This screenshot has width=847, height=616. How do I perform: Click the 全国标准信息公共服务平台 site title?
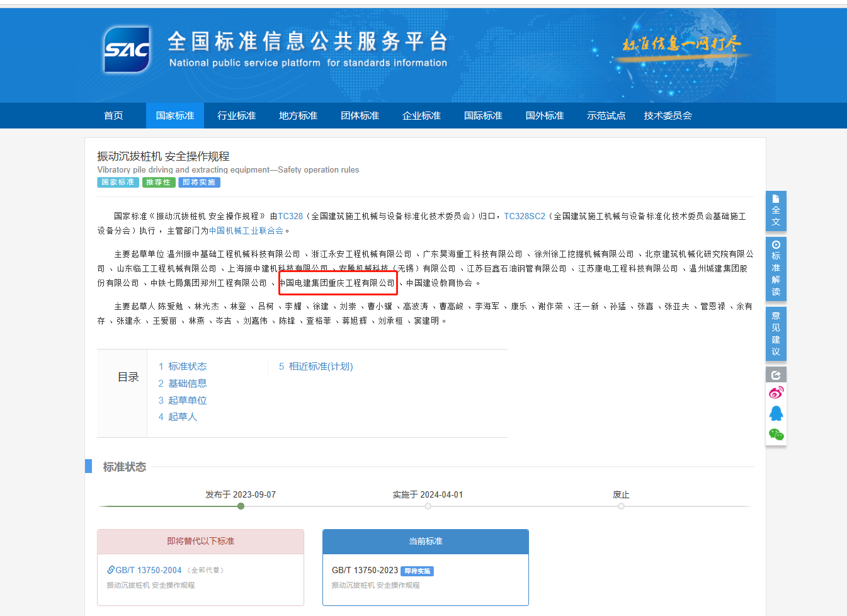308,42
